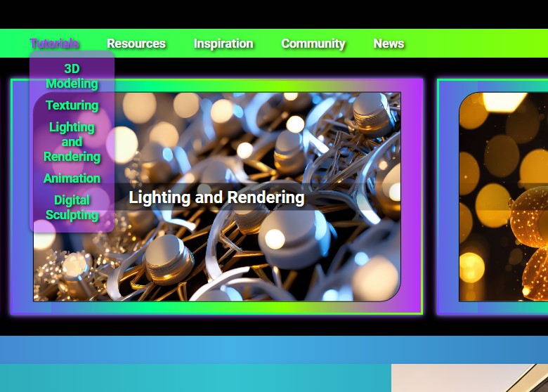Visit the Community page
The width and height of the screenshot is (548, 392).
tap(313, 44)
